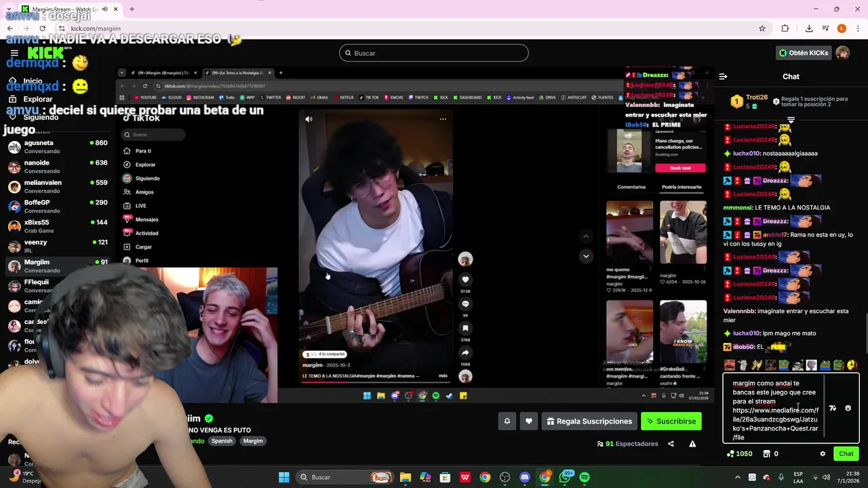This screenshot has width=868, height=488.
Task: Open WPS Office from the taskbar
Action: click(x=465, y=477)
